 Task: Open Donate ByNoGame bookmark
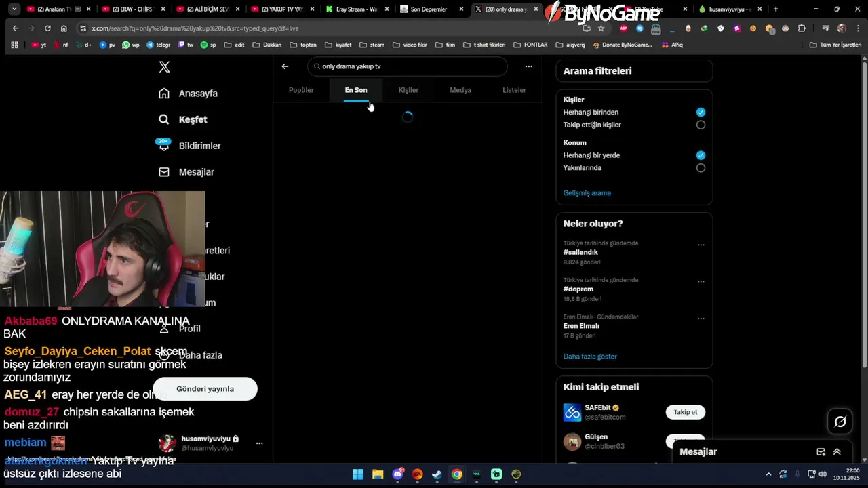(x=623, y=45)
